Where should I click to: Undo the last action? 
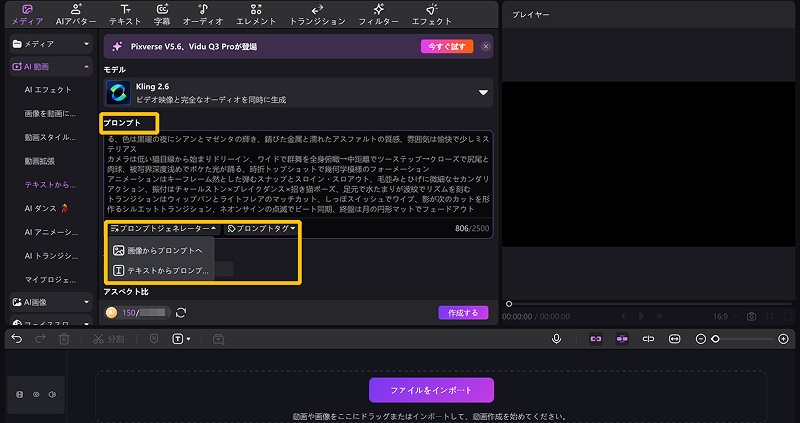(17, 339)
